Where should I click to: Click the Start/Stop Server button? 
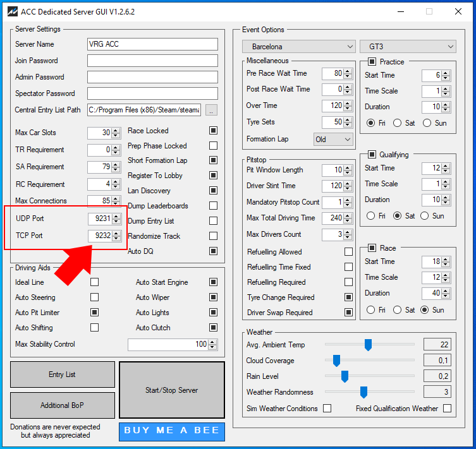point(171,390)
